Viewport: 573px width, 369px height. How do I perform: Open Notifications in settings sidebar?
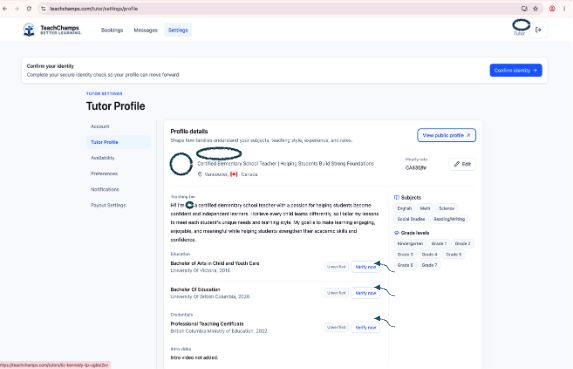click(105, 189)
